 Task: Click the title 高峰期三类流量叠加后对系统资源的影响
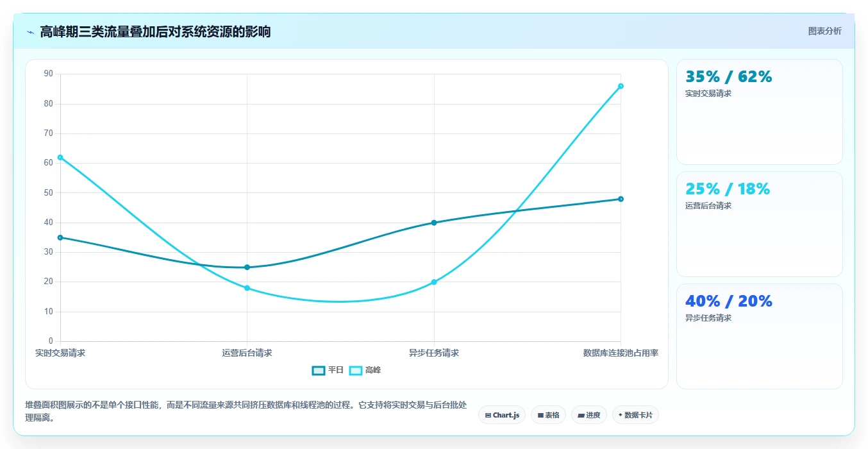click(x=155, y=32)
